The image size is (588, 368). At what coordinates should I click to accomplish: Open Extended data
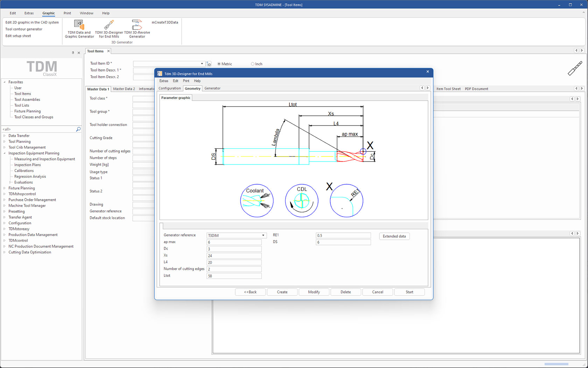(394, 236)
